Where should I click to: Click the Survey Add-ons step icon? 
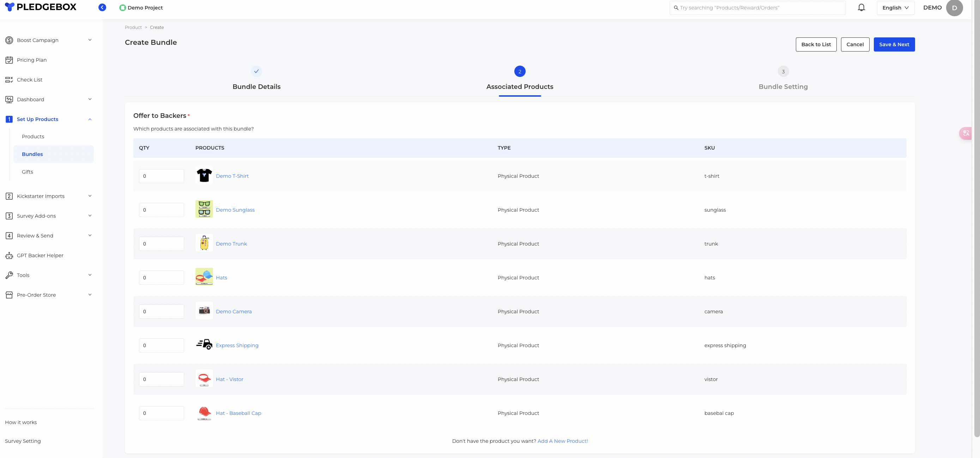9,216
